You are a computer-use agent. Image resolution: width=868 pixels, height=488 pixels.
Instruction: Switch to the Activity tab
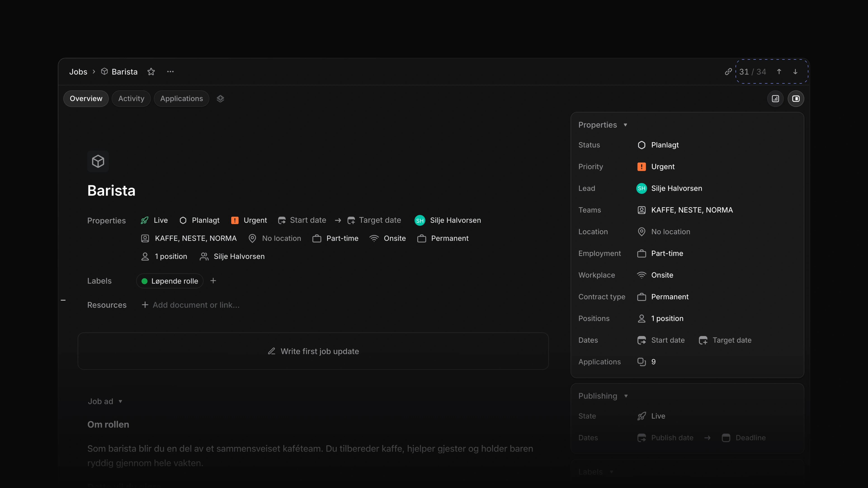click(131, 99)
